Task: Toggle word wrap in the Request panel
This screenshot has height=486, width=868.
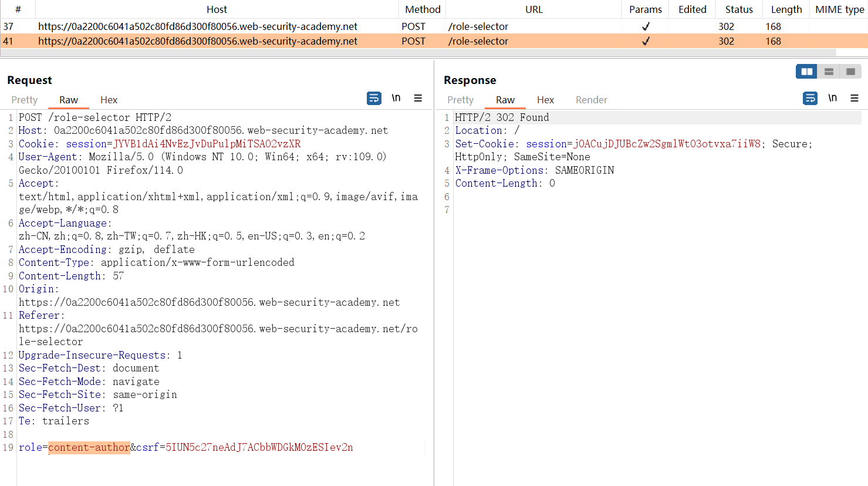Action: tap(374, 98)
